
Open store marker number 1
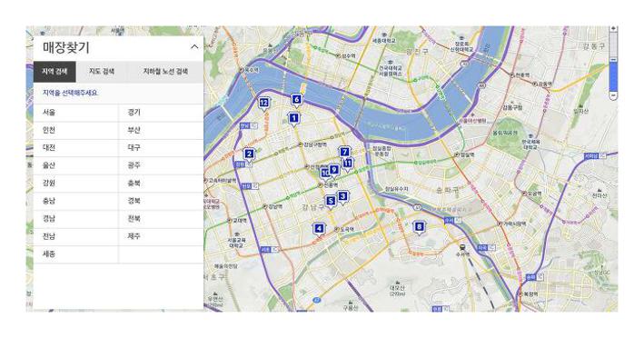[293, 119]
